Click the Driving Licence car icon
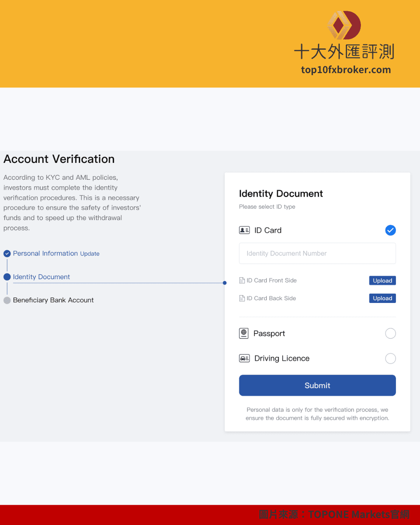 [x=244, y=358]
